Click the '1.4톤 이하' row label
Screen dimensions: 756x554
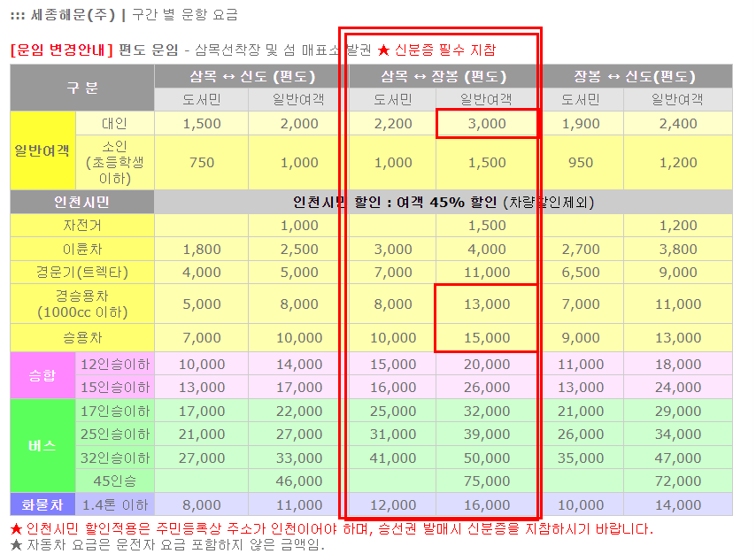115,504
